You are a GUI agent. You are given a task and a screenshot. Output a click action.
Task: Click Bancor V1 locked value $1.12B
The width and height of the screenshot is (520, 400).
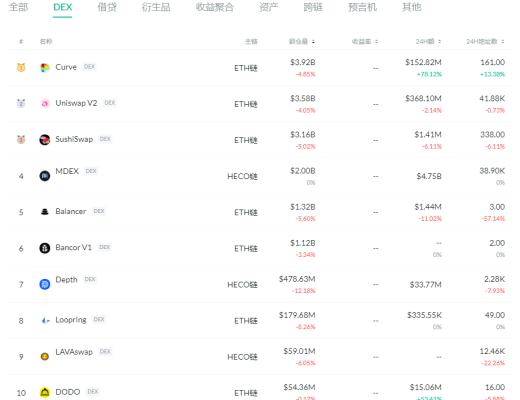(303, 243)
